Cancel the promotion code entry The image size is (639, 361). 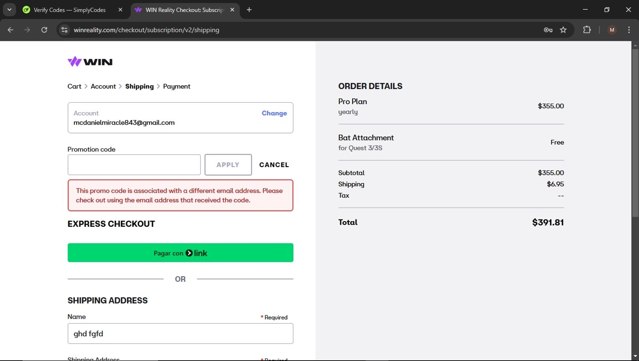(274, 165)
